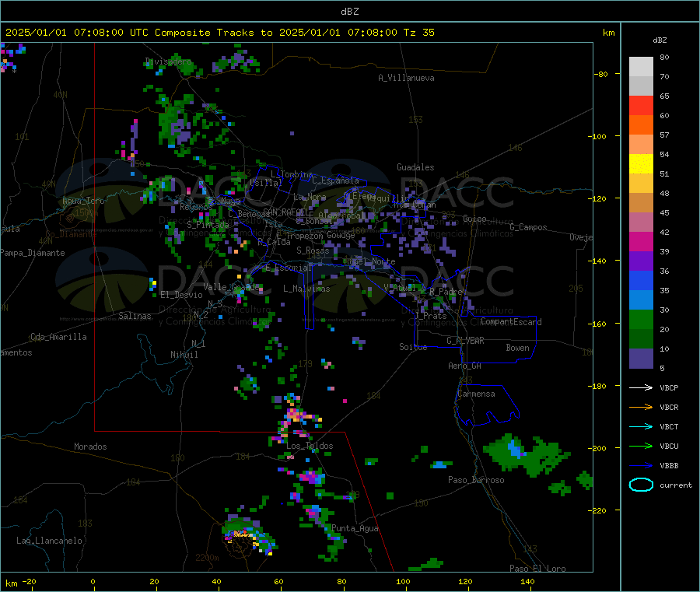Click the 'Guadales' map label

[x=415, y=167]
